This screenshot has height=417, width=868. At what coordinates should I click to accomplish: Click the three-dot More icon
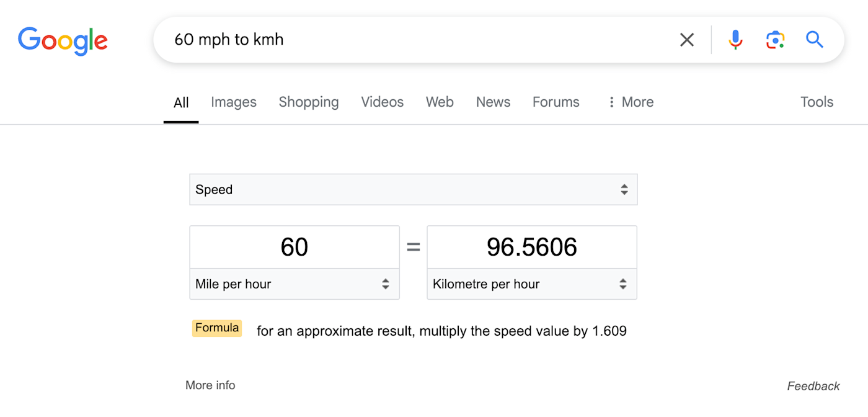pyautogui.click(x=611, y=102)
